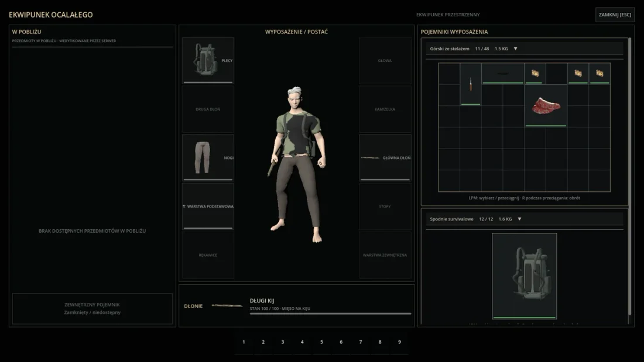The width and height of the screenshot is (644, 362).
Task: Click the '12 / 12' capacity value
Action: (x=486, y=219)
